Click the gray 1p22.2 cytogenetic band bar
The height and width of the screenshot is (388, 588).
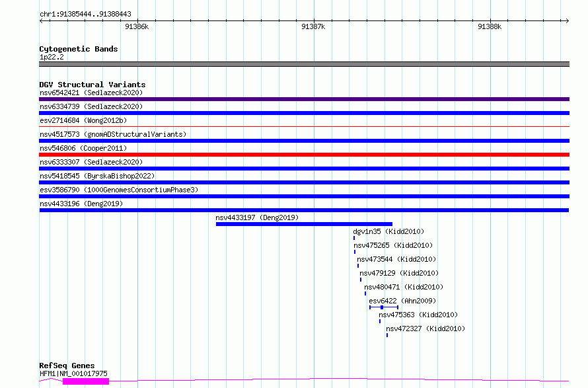(x=304, y=64)
